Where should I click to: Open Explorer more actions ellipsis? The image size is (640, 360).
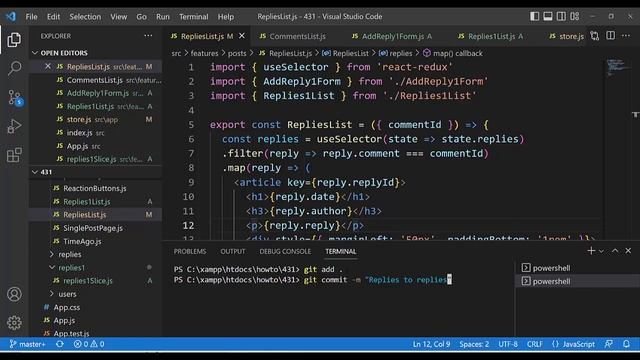148,36
